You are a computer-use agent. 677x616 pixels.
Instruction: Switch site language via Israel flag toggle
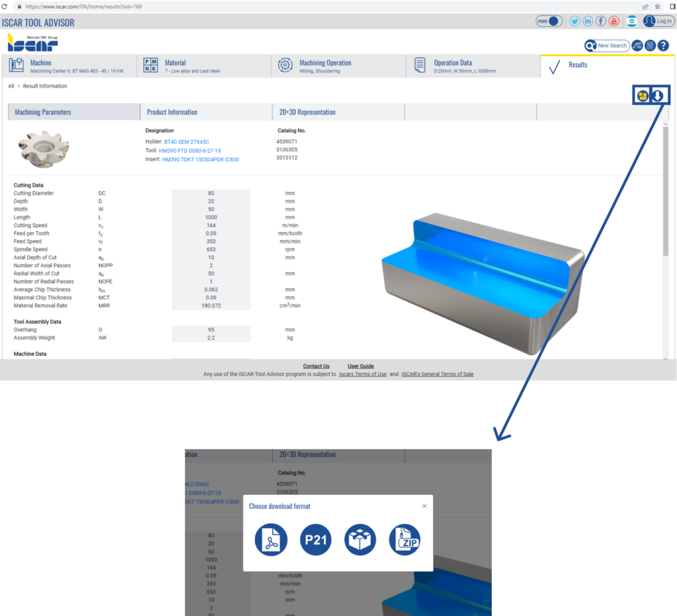point(632,20)
